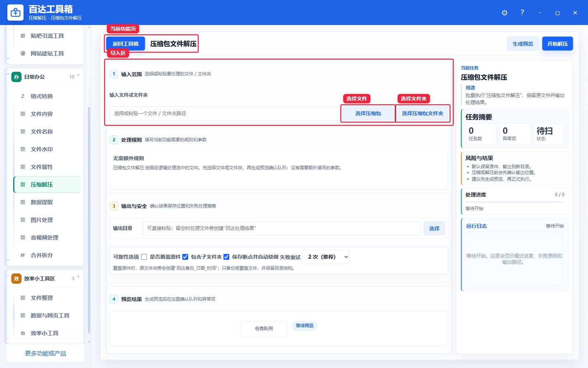The width and height of the screenshot is (588, 368).
Task: Collapse the 日常办公 section chevron
Action: click(78, 76)
